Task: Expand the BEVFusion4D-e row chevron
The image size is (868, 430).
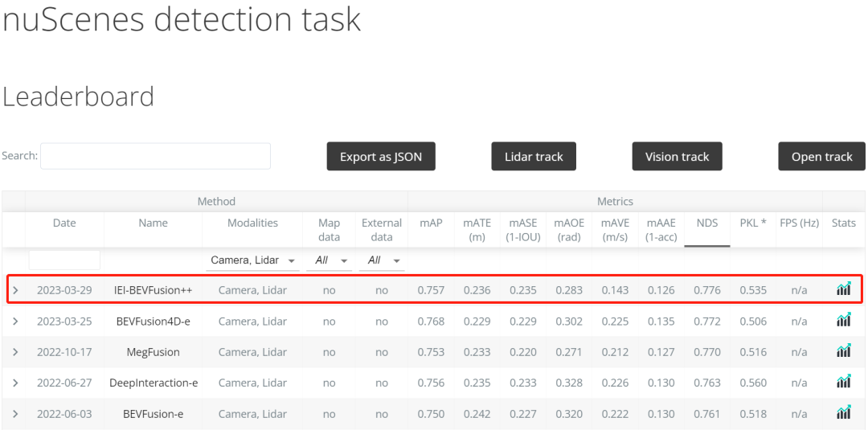Action: click(15, 321)
